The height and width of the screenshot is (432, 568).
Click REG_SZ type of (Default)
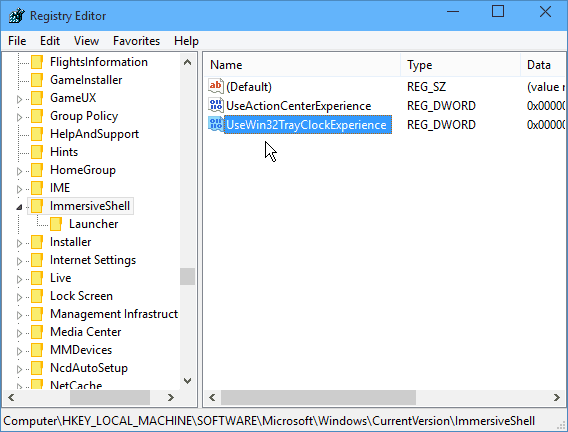426,87
